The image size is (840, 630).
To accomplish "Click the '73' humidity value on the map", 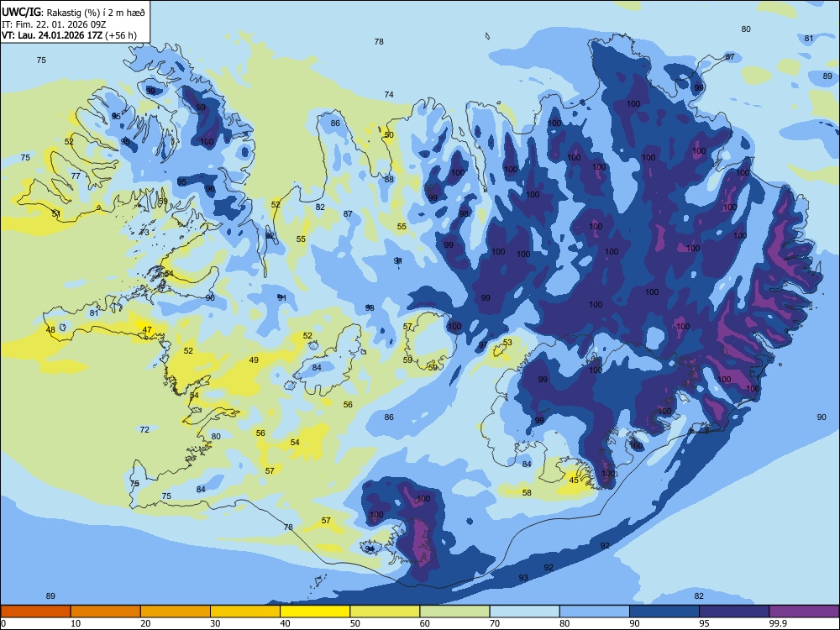I will pos(144,232).
